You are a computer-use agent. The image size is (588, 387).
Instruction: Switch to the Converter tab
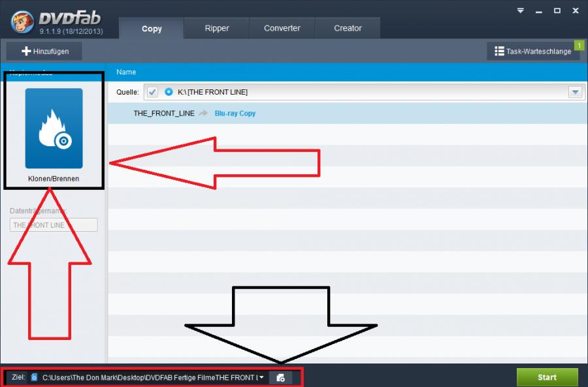(282, 28)
